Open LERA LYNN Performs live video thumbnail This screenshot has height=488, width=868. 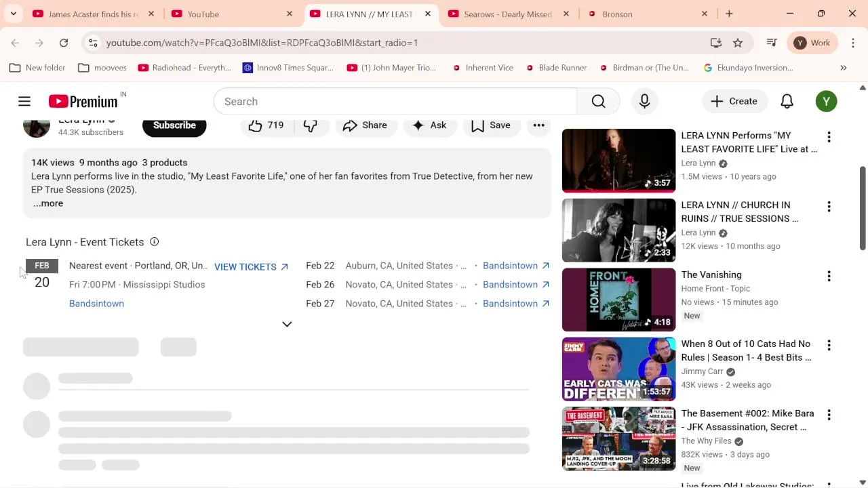[x=618, y=161]
